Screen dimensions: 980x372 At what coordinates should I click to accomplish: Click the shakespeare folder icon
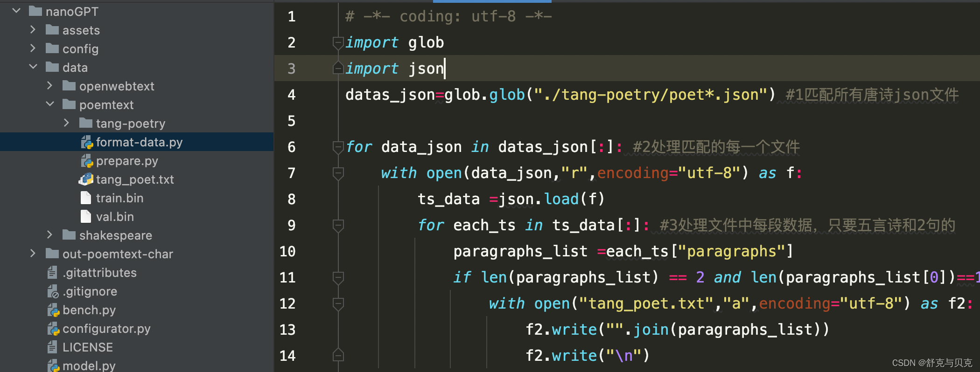click(69, 235)
